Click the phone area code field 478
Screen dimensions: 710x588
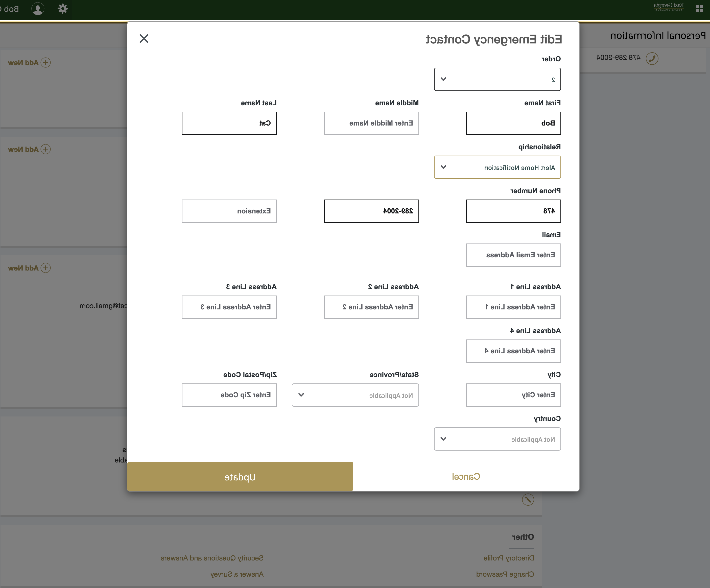click(x=513, y=211)
